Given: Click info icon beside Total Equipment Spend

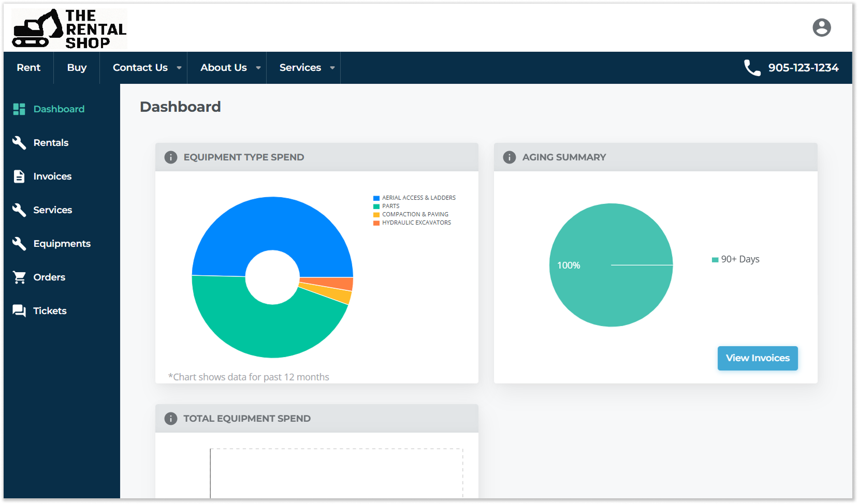Looking at the screenshot, I should [171, 419].
